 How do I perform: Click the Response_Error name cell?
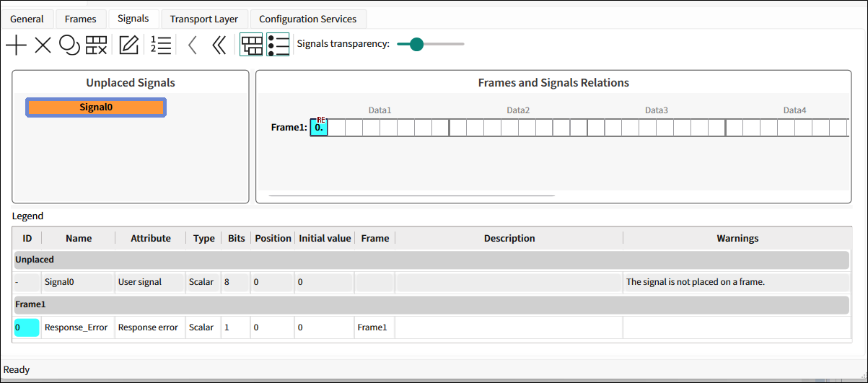[x=79, y=327]
